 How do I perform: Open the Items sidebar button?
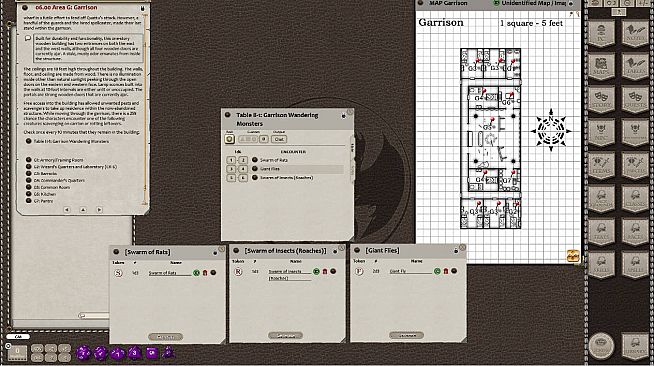[x=601, y=165]
